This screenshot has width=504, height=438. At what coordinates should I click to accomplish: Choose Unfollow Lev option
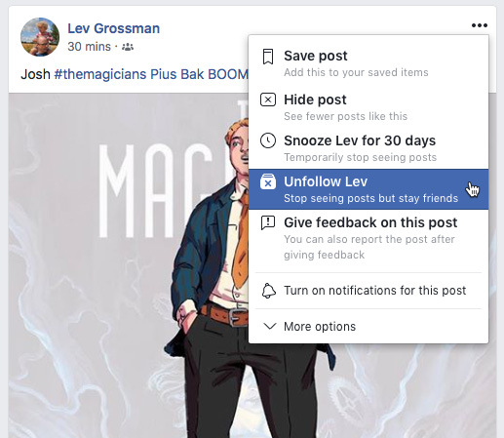368,189
